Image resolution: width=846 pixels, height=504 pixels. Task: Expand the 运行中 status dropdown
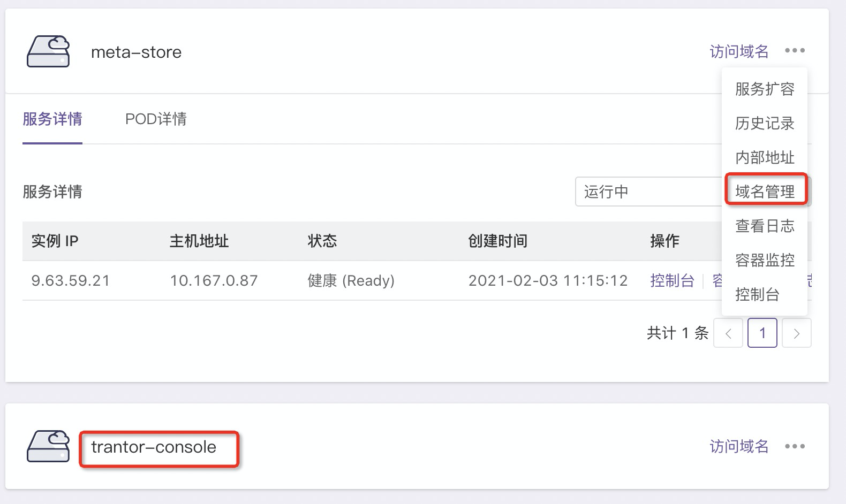tap(649, 192)
